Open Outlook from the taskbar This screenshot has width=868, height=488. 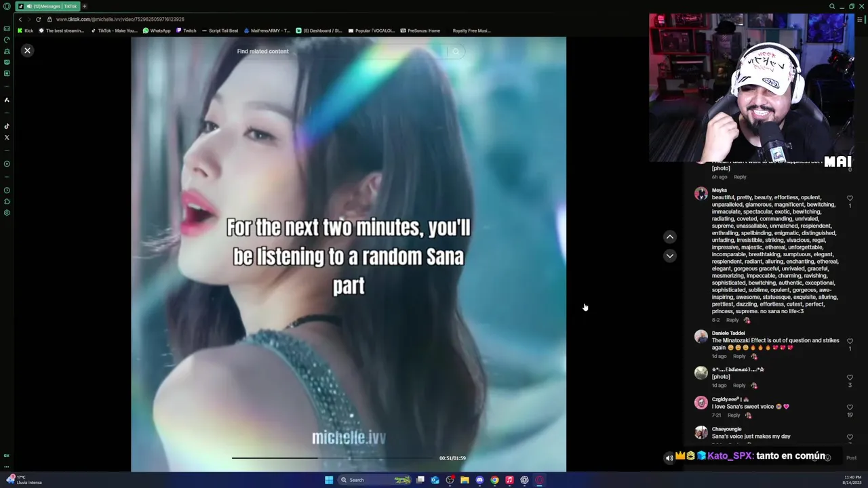pyautogui.click(x=435, y=480)
